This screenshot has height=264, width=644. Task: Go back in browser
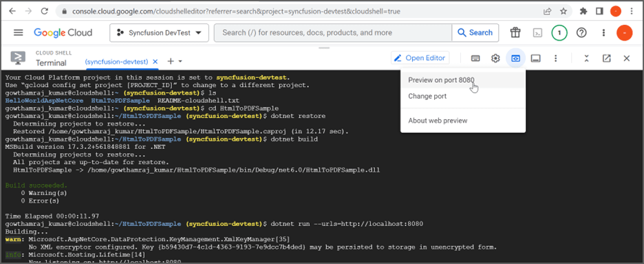[x=12, y=11]
